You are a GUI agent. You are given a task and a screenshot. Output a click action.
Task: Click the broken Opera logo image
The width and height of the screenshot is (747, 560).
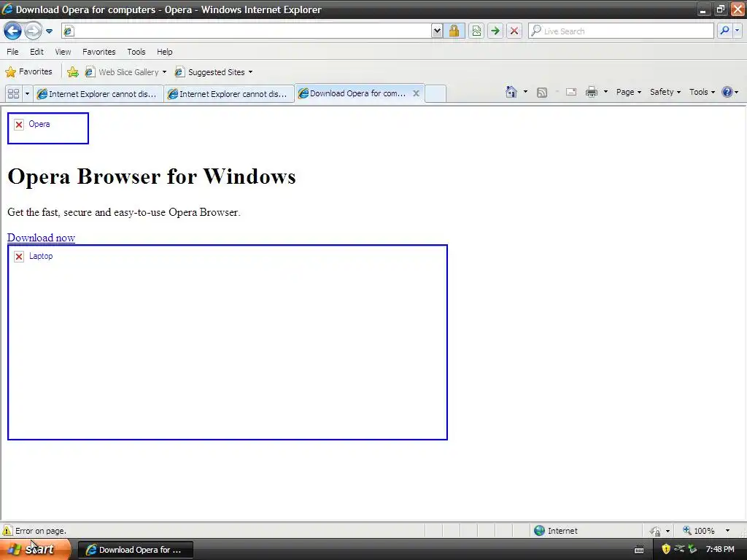tap(48, 128)
